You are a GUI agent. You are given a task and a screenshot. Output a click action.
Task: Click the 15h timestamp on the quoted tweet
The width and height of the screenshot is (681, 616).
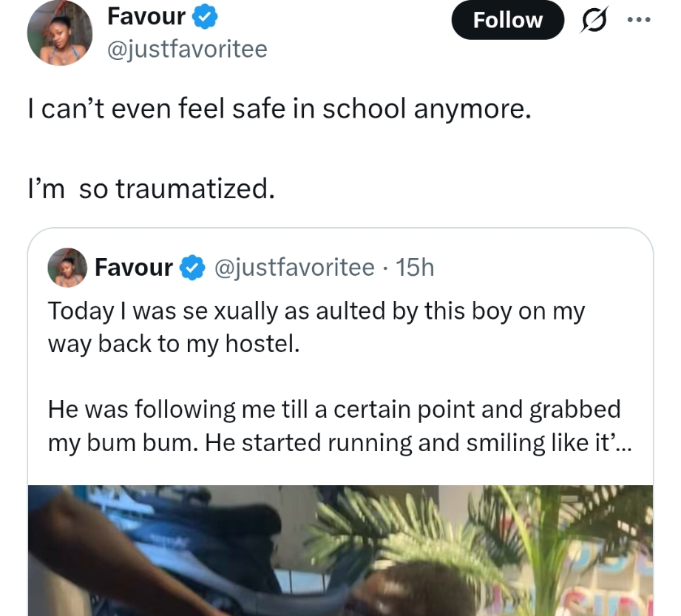pos(415,267)
